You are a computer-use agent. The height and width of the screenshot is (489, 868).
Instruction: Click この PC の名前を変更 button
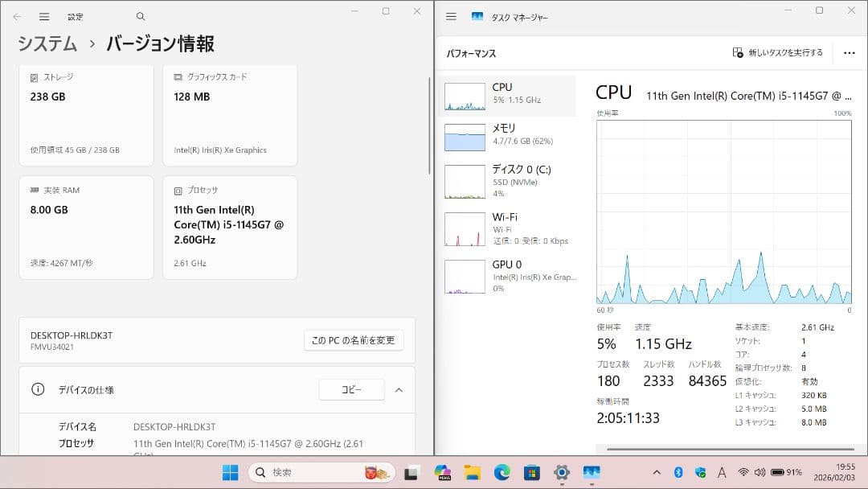point(354,340)
